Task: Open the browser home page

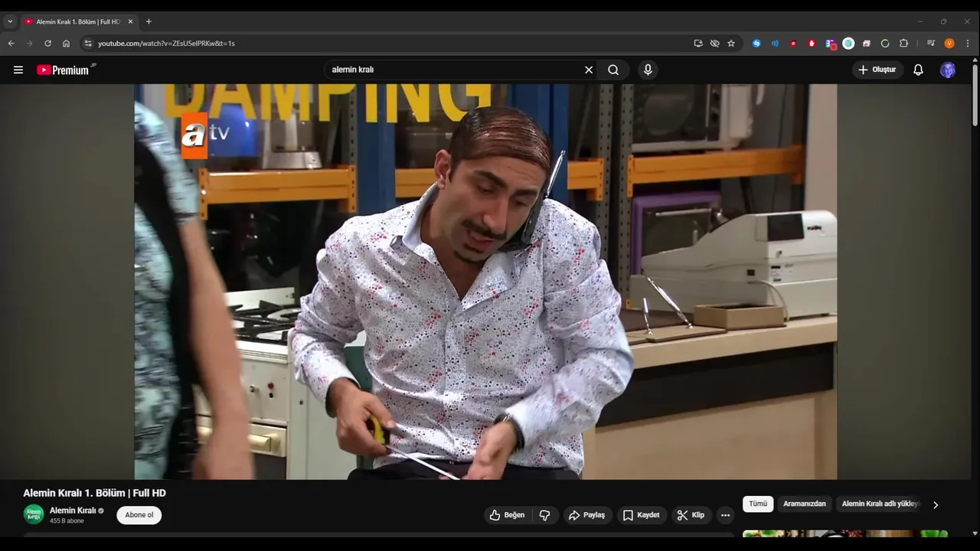Action: pyautogui.click(x=66, y=44)
